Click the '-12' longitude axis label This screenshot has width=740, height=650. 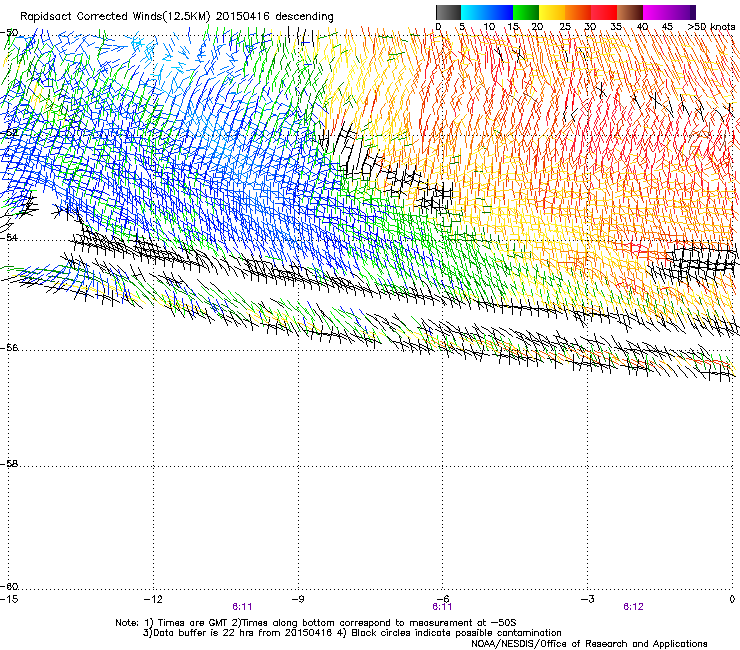(x=153, y=599)
